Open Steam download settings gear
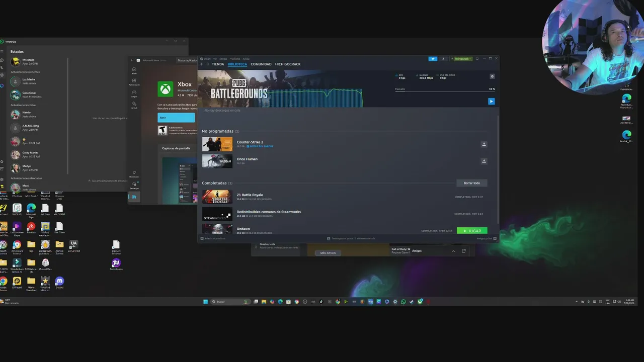This screenshot has height=362, width=644. coord(492,76)
